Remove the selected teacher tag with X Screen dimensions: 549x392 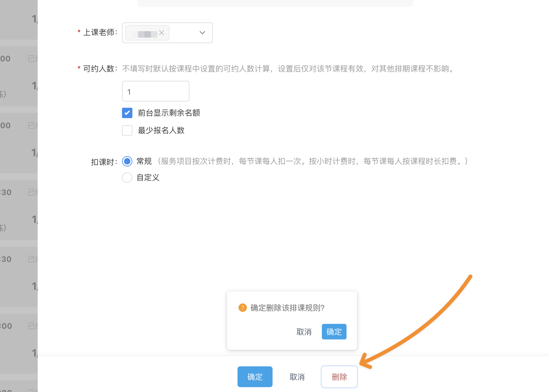(x=162, y=33)
